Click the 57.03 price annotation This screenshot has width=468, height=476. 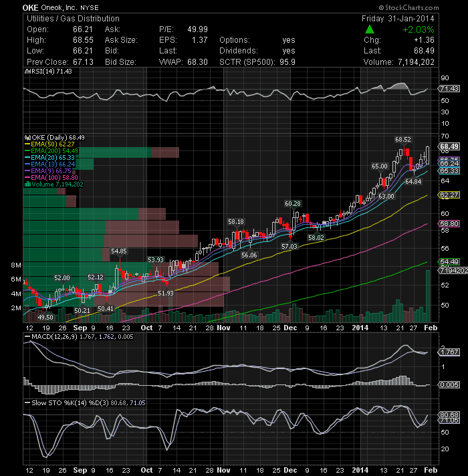click(x=289, y=247)
